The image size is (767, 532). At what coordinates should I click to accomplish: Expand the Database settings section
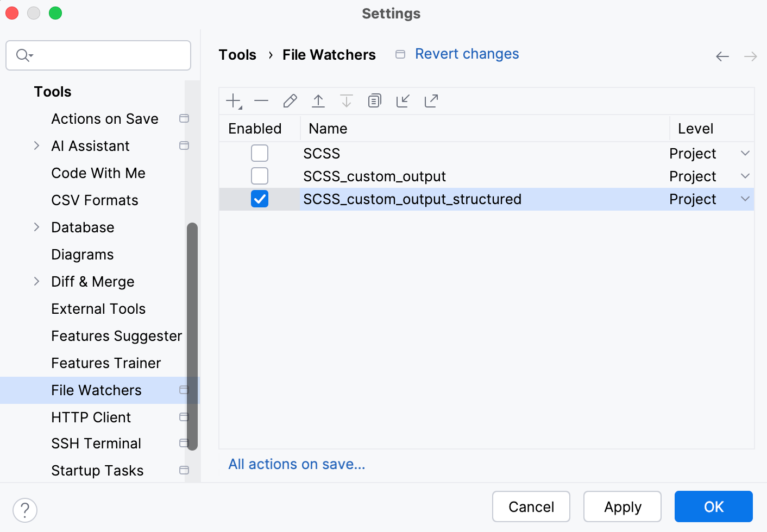click(36, 227)
